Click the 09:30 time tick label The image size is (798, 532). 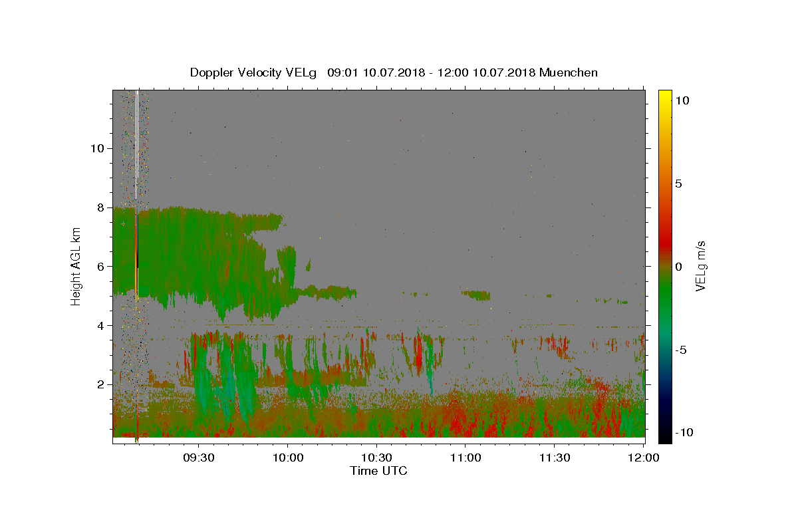[x=199, y=458]
